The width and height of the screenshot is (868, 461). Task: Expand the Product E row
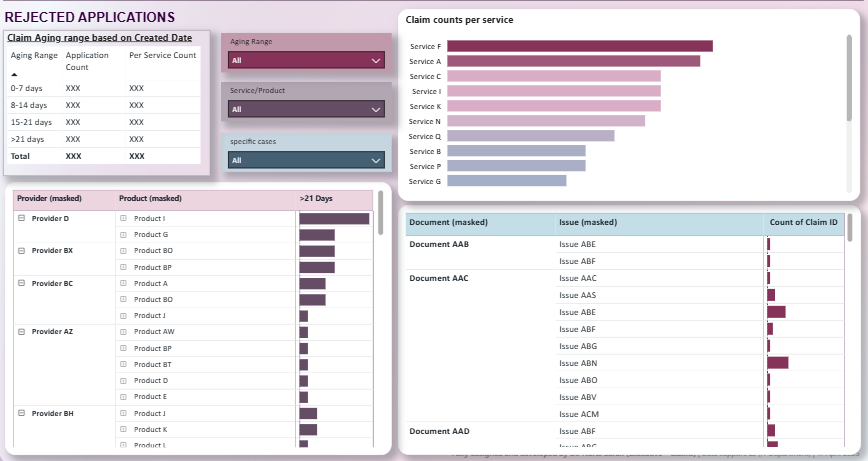click(x=123, y=396)
